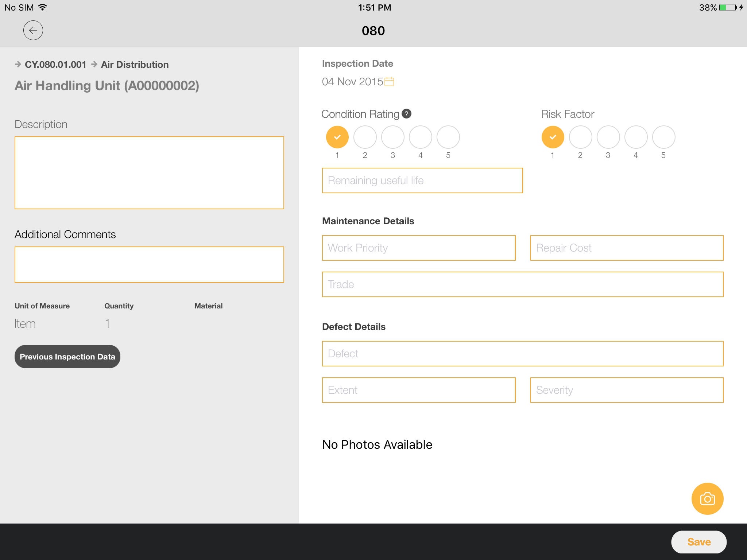Tap the camera icon to add photo
Viewport: 747px width, 560px height.
[x=708, y=499]
